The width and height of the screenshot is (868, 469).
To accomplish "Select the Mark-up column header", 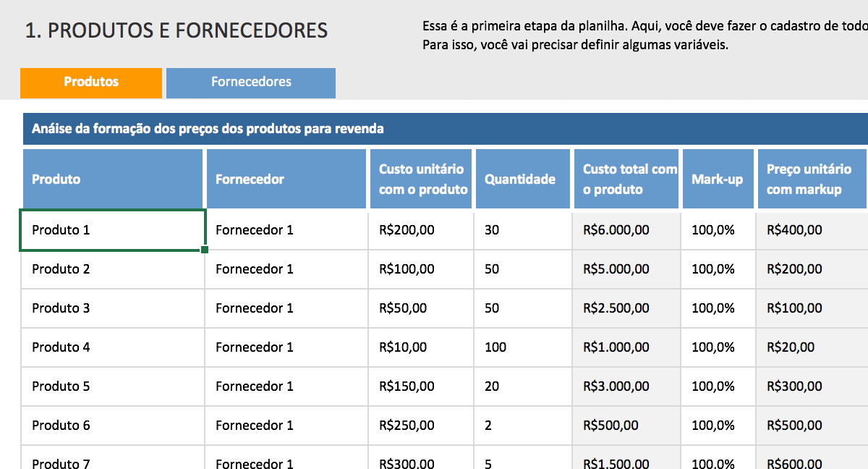I will point(718,179).
